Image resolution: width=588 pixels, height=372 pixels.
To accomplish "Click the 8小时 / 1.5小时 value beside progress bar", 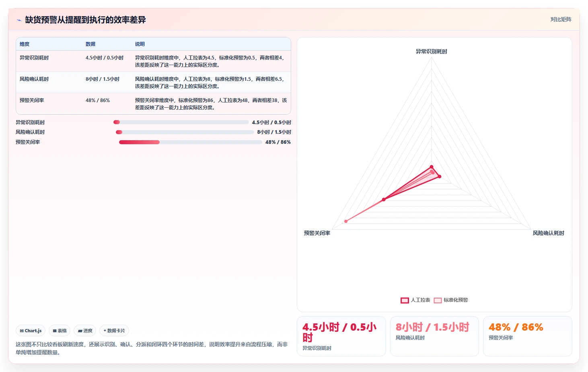I will pos(274,132).
